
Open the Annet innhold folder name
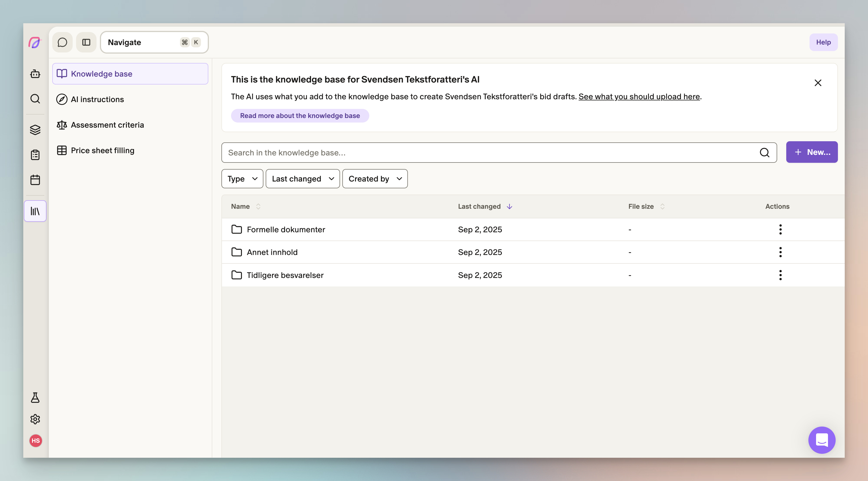click(x=272, y=252)
